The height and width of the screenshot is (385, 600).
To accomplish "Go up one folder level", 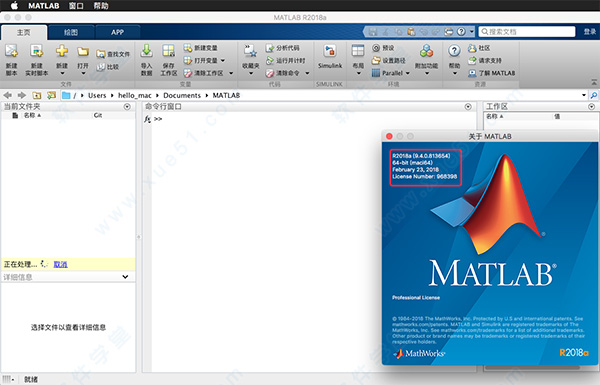I will [37, 95].
